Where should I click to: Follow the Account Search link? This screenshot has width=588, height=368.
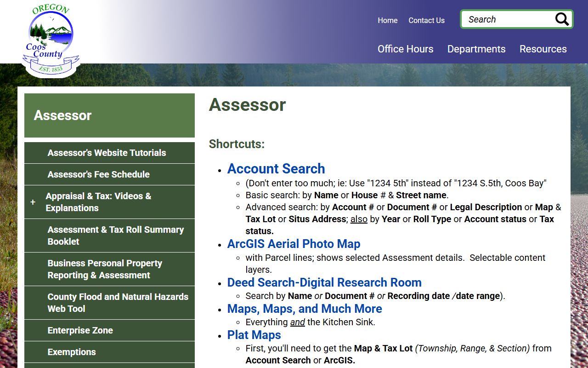point(276,168)
